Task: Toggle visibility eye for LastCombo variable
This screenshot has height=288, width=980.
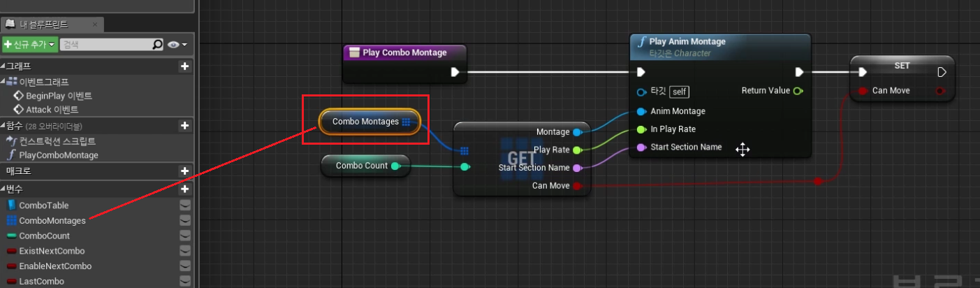Action: tap(185, 281)
